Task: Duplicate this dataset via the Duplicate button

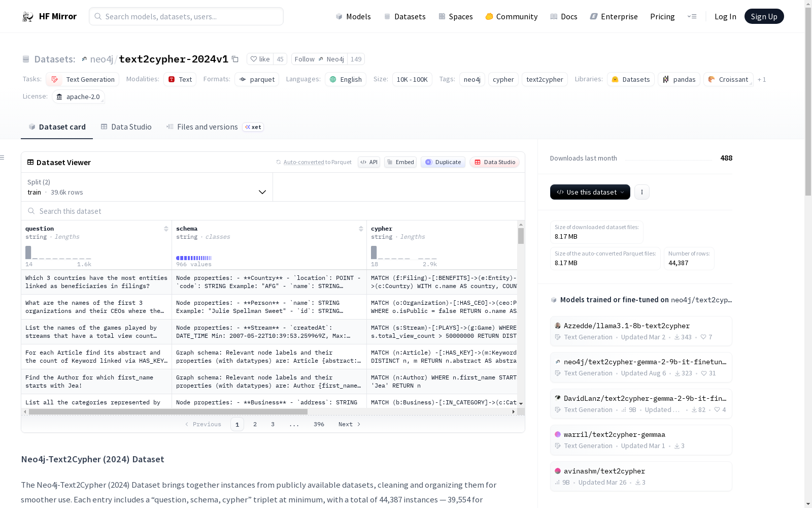Action: (x=443, y=162)
